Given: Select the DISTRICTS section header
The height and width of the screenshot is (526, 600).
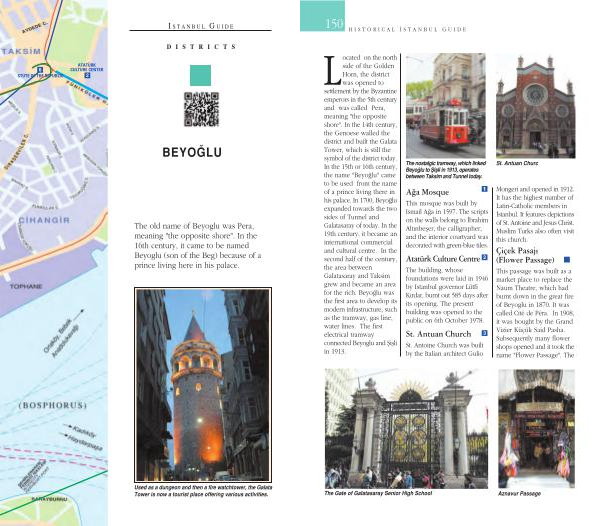Looking at the screenshot, I should point(201,47).
